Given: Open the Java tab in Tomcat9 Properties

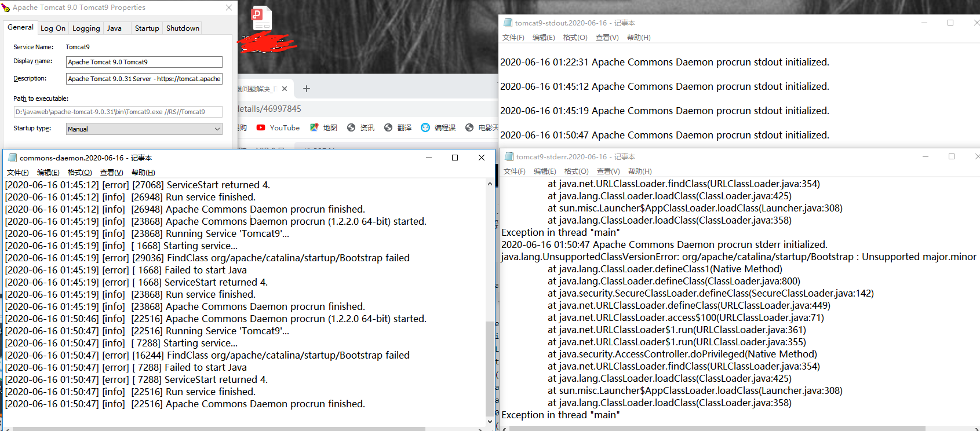Looking at the screenshot, I should coord(114,28).
